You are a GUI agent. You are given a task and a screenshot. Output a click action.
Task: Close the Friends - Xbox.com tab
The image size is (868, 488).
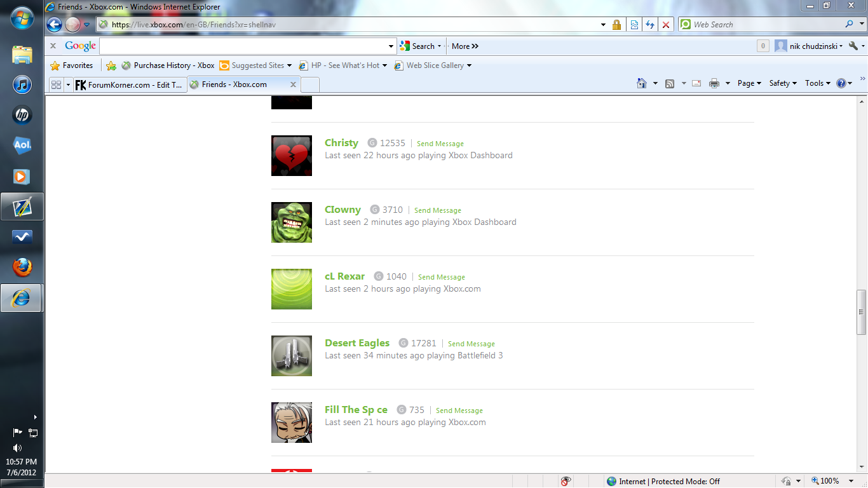(x=293, y=85)
